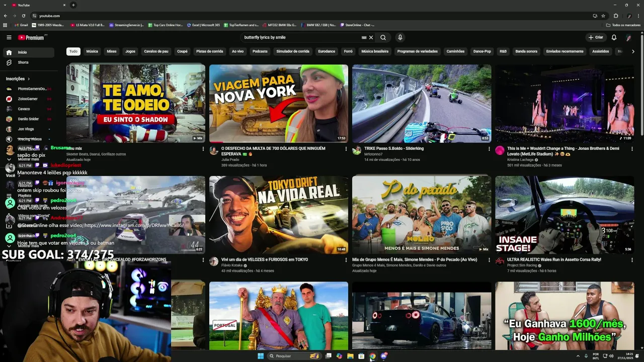Select the Enviados recentemente chip
Screen dimensions: 644x362
click(x=565, y=51)
